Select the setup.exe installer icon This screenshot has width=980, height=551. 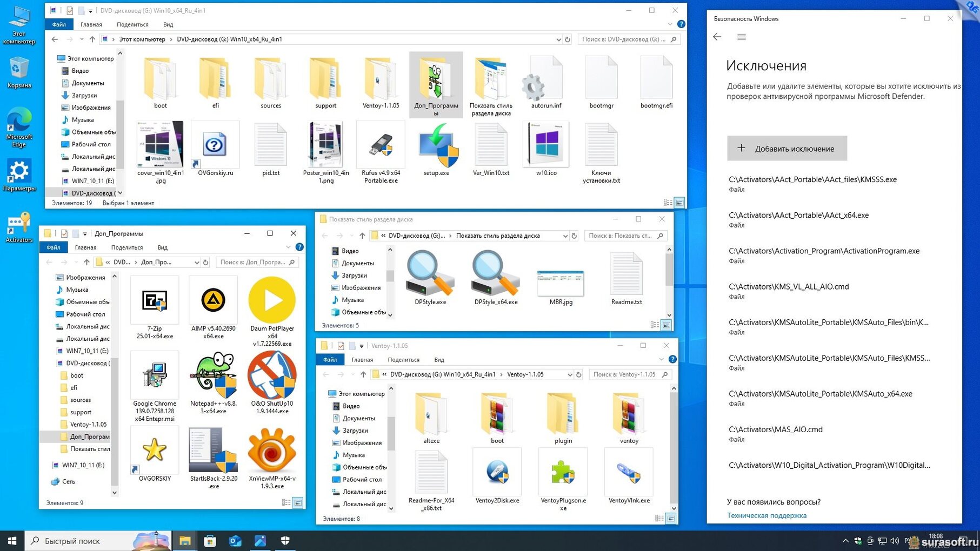tap(436, 146)
